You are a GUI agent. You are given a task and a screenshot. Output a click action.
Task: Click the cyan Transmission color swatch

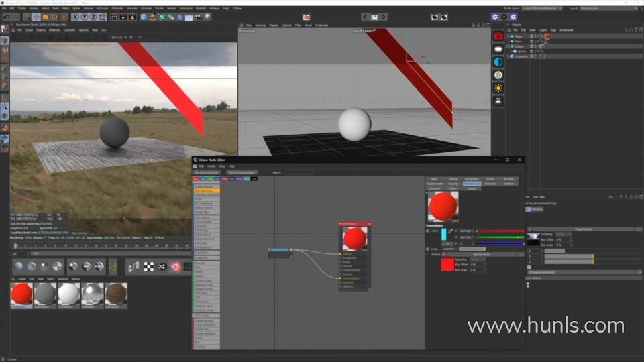click(x=443, y=234)
